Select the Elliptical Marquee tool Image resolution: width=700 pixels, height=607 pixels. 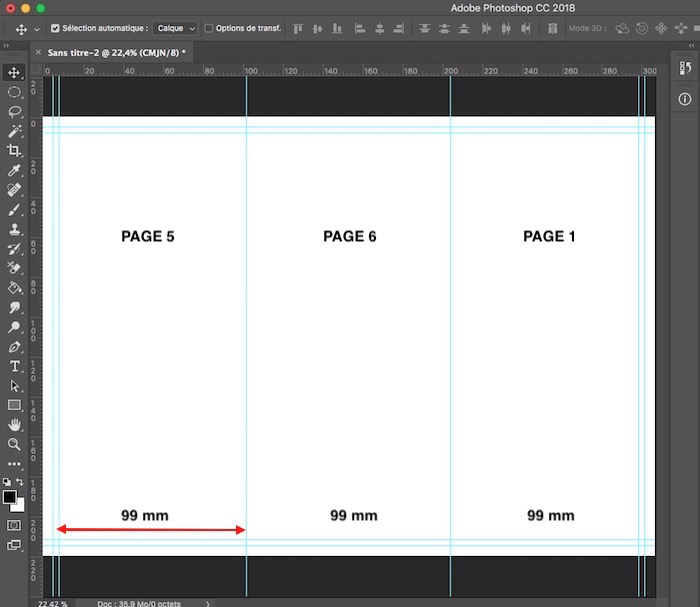tap(14, 92)
